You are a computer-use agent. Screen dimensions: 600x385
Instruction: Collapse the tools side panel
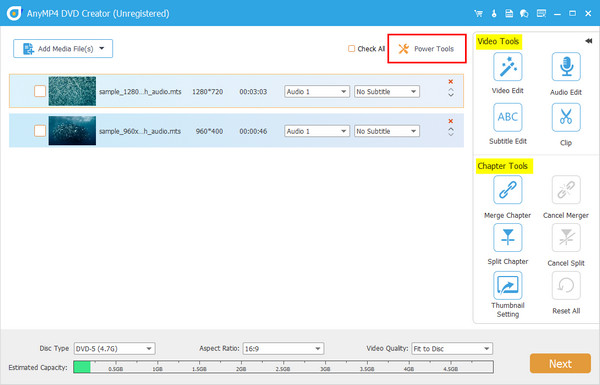pos(589,41)
